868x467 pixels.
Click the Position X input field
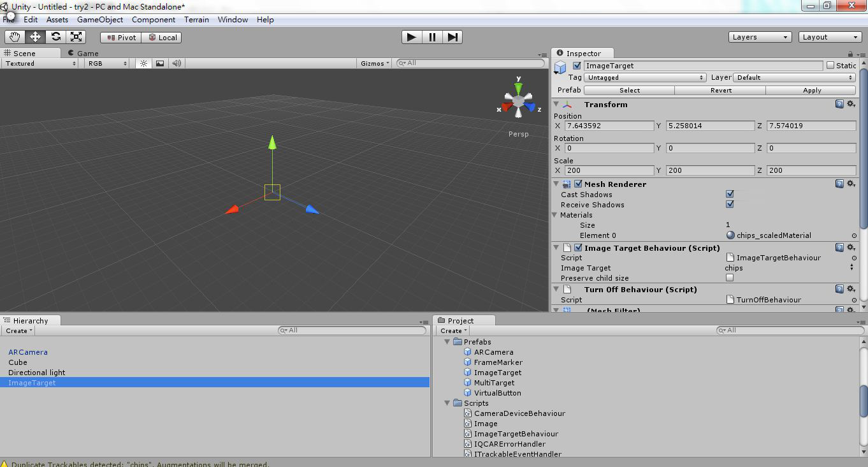point(609,126)
